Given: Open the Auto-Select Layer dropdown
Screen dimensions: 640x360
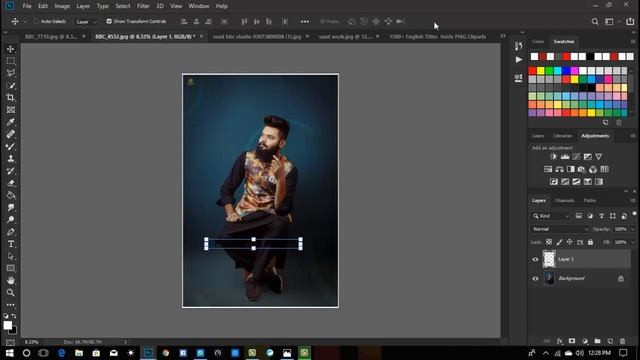Looking at the screenshot, I should 87,22.
